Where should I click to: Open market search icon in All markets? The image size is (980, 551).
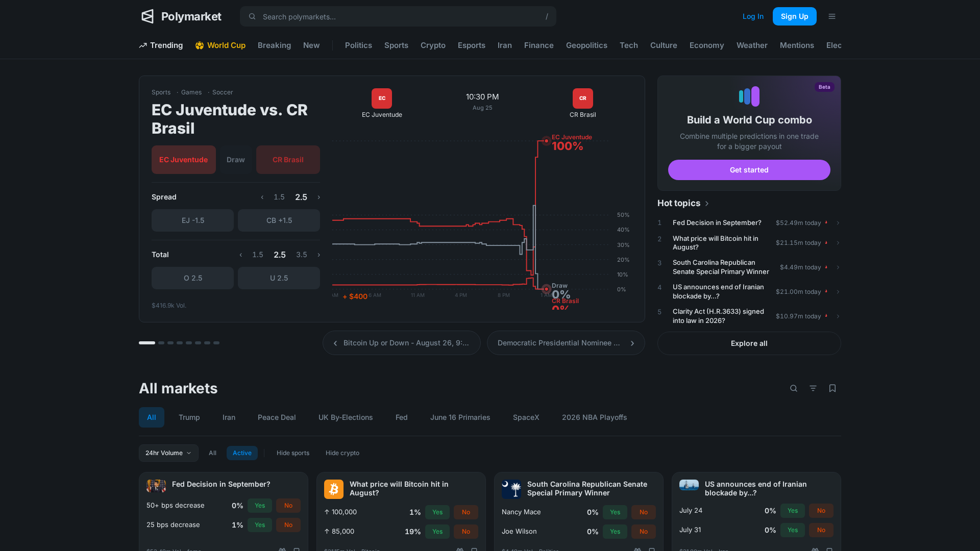(794, 388)
